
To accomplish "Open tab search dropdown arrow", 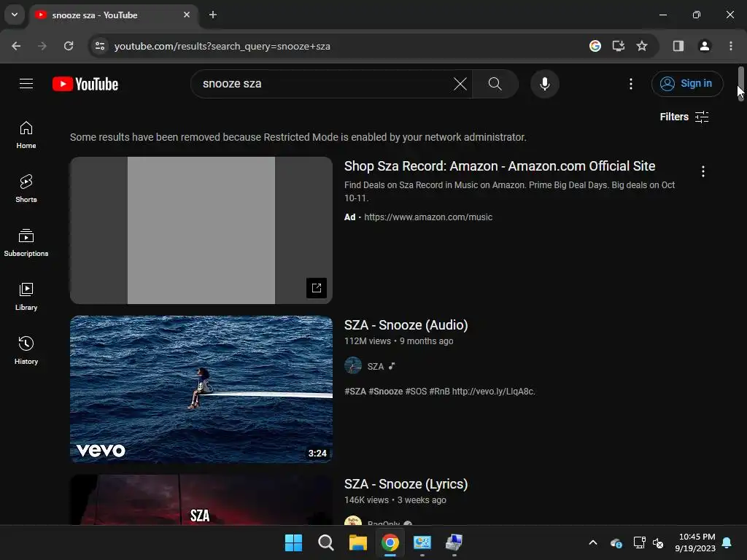I will tap(15, 15).
